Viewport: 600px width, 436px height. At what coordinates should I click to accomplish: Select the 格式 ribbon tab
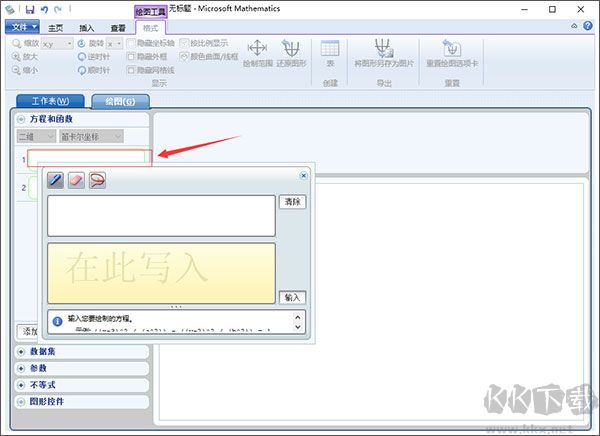150,28
